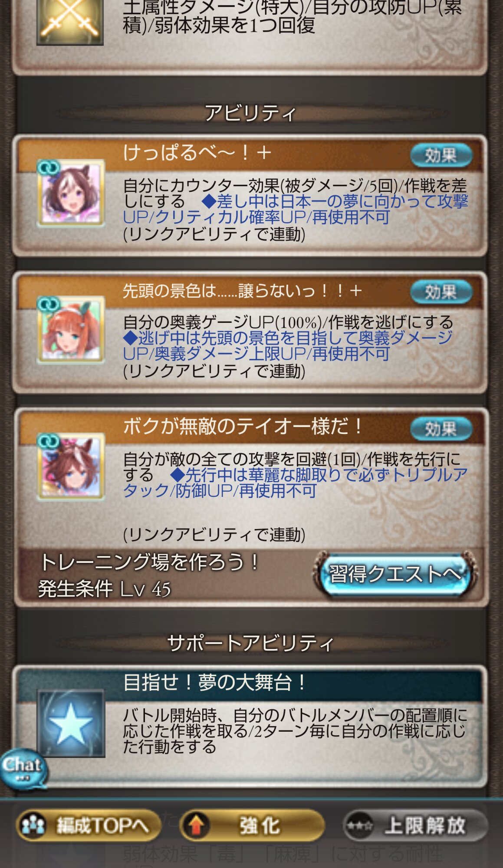Open 上限解放 uncap screen

[x=415, y=825]
